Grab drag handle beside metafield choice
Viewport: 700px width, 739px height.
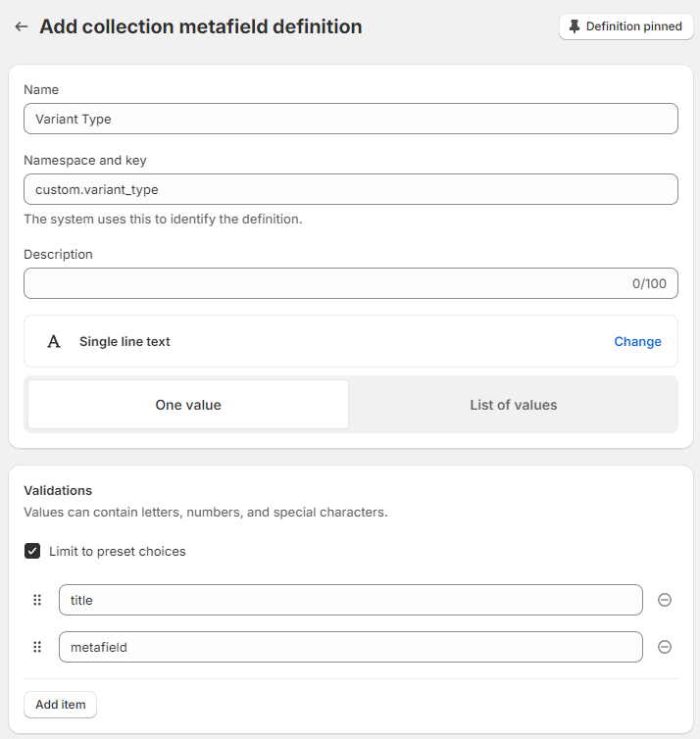(x=38, y=647)
